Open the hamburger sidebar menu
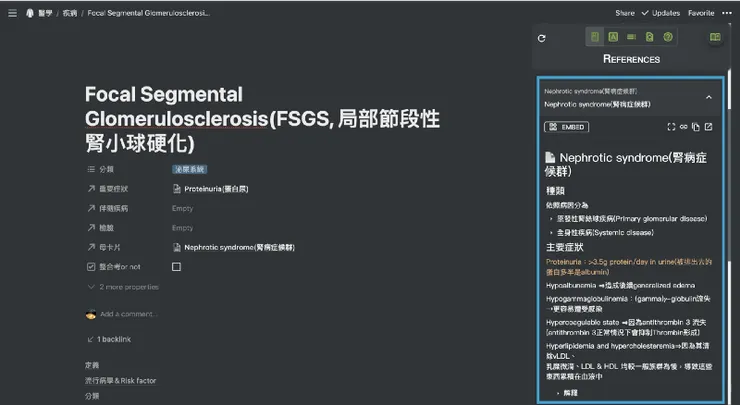This screenshot has width=740, height=405. [x=13, y=13]
